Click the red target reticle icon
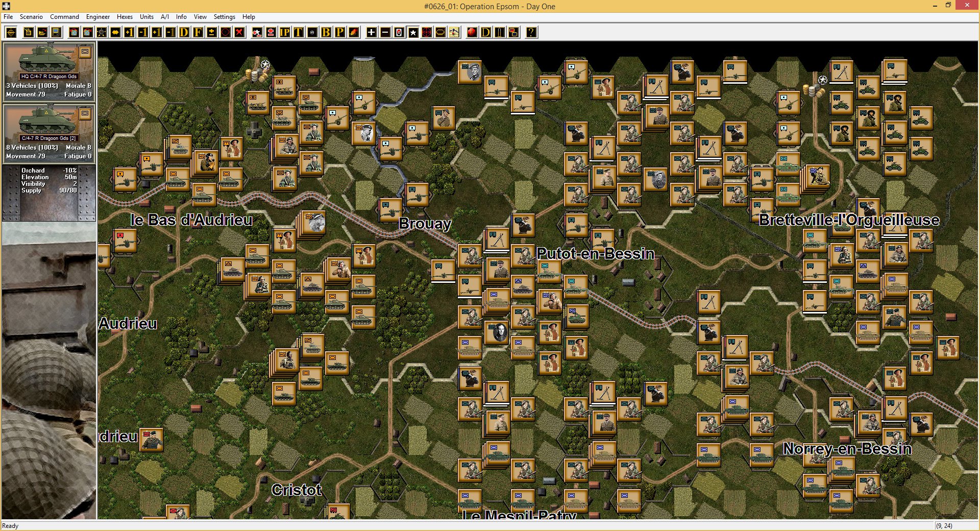The height and width of the screenshot is (531, 980). pos(427,33)
